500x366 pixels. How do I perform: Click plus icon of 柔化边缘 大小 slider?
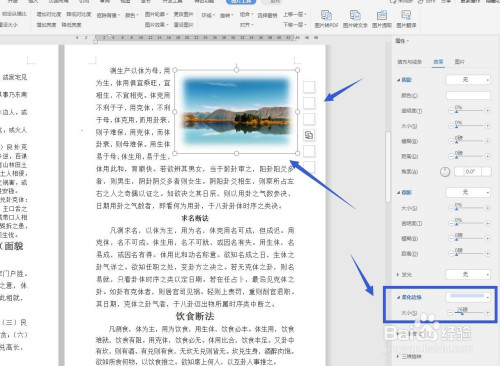click(x=488, y=313)
